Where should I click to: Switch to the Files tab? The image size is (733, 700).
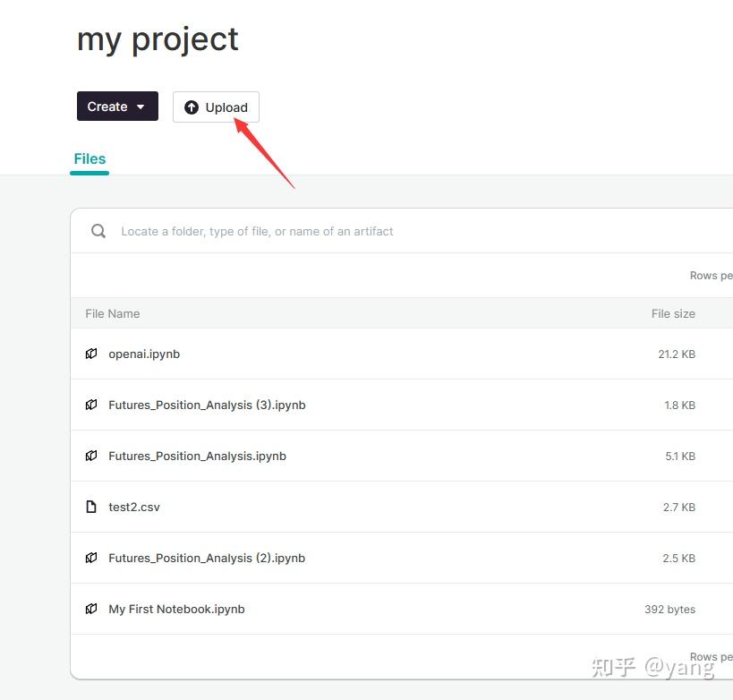[x=89, y=158]
